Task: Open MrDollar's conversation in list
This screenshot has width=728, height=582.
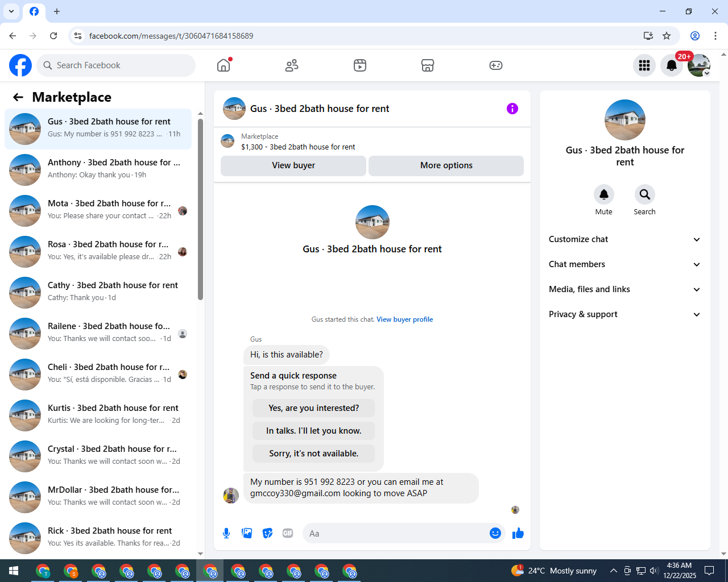Action: 98,497
